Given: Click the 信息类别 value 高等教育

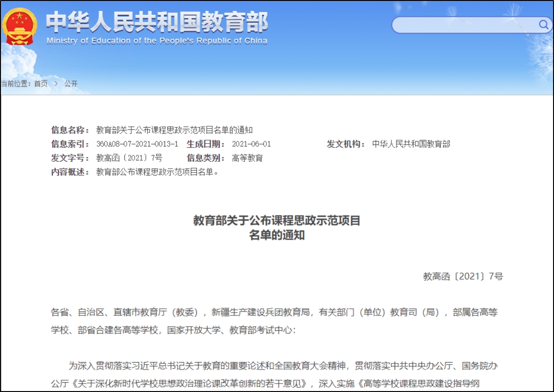Looking at the screenshot, I should click(247, 158).
